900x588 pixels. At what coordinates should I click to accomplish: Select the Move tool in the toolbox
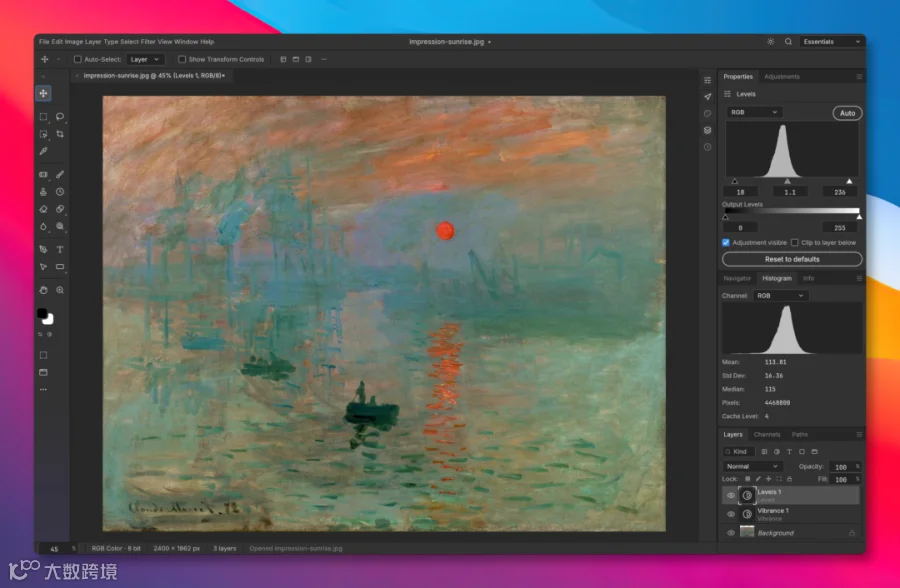pos(44,93)
